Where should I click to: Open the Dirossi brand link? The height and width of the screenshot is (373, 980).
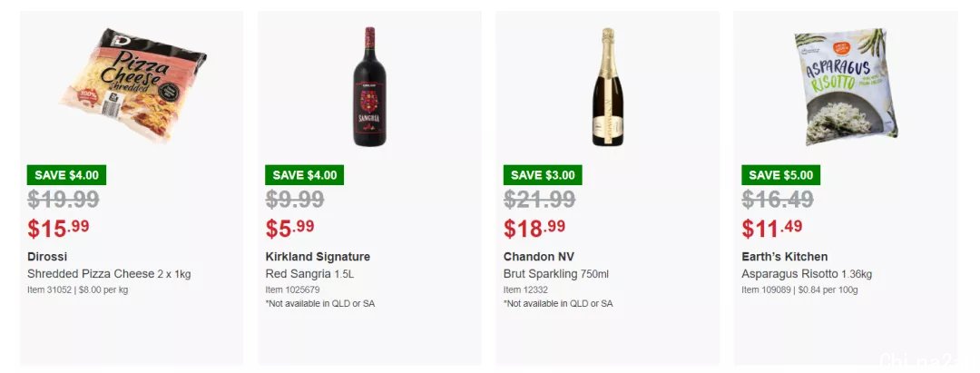47,257
